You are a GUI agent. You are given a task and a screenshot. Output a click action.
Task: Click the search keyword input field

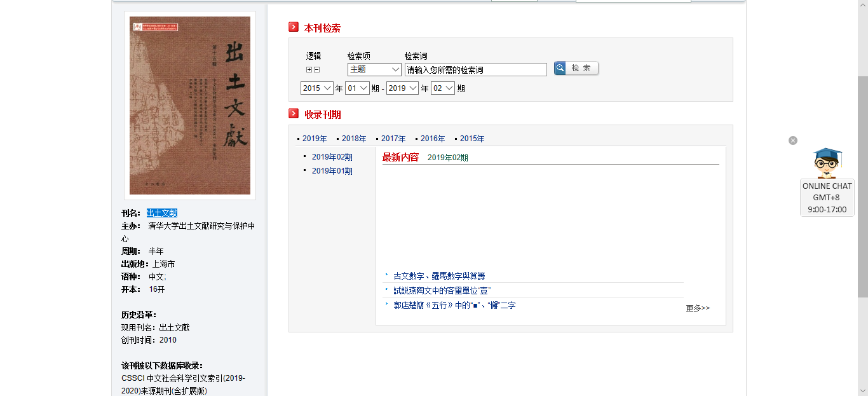[x=475, y=70]
